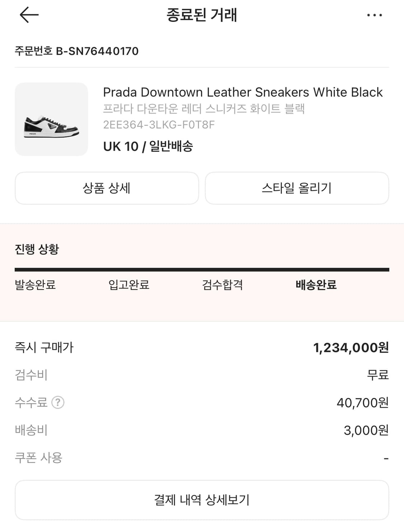Open the three-dot more options menu
The height and width of the screenshot is (532, 404).
[x=374, y=15]
